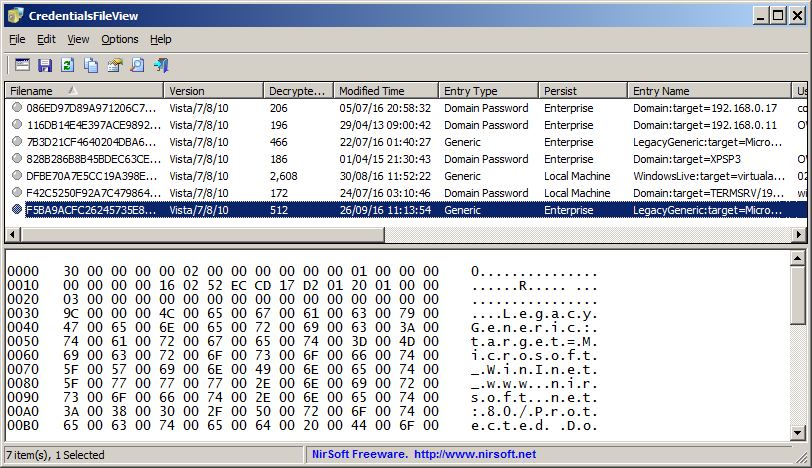Select file F42C5250F92A7C479864... in list
This screenshot has width=812, height=468.
(x=94, y=193)
